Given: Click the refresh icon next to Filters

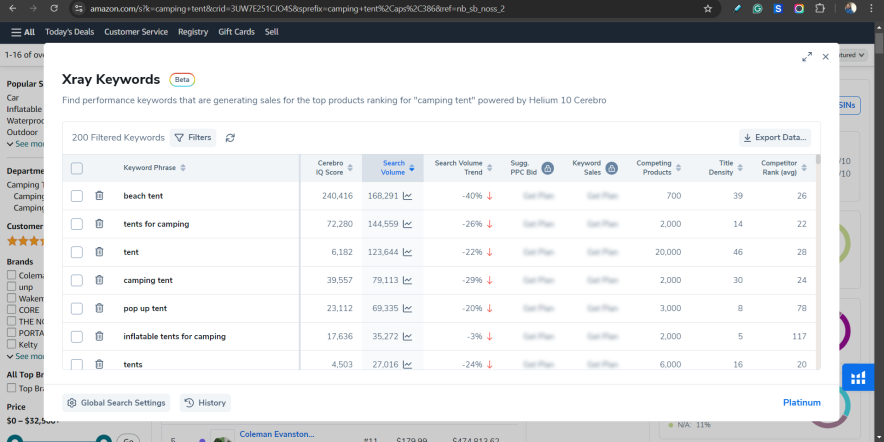Looking at the screenshot, I should tap(231, 138).
